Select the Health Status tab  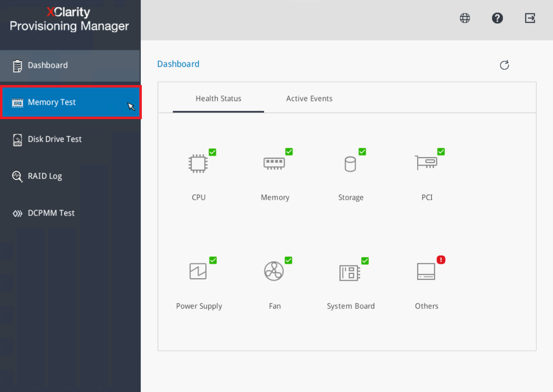tap(218, 98)
